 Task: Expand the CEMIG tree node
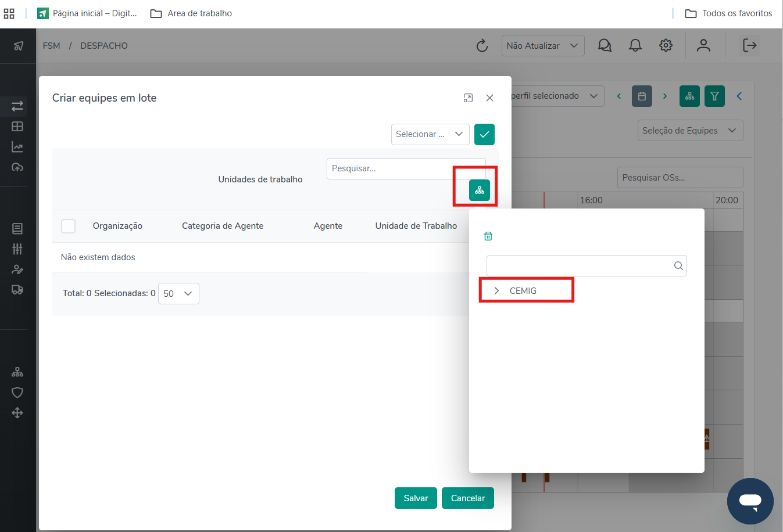pyautogui.click(x=496, y=291)
